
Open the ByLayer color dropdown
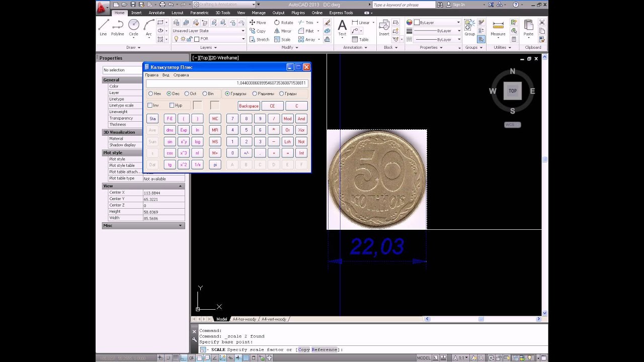pyautogui.click(x=437, y=23)
